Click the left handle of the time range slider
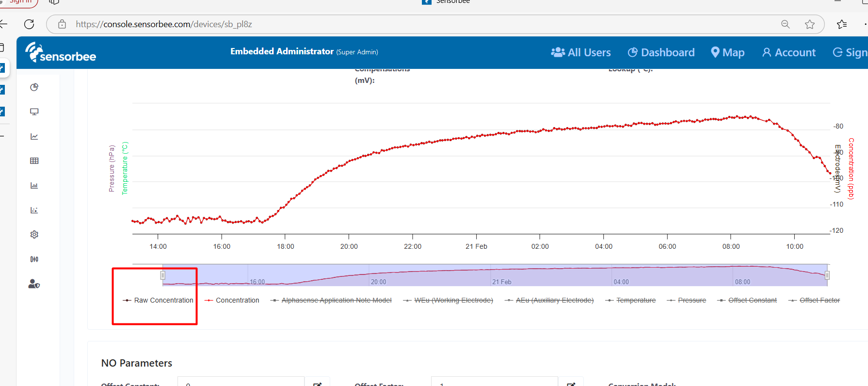This screenshot has height=386, width=868. (x=163, y=275)
